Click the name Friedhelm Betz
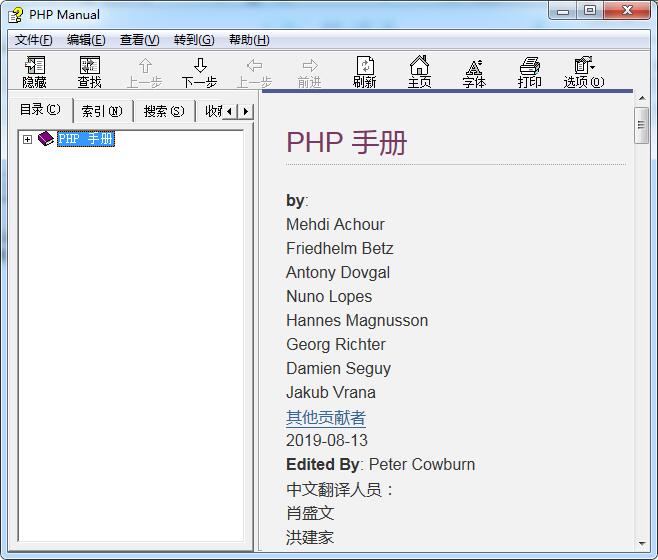The image size is (658, 560). click(x=340, y=249)
